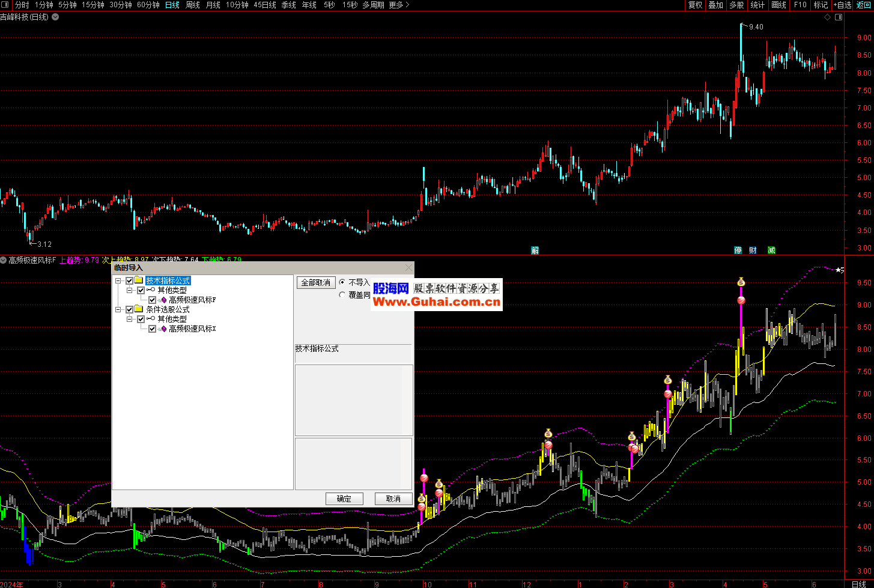Click the key icon of 其他类型 under 技术指标公式
Viewport: 874px width, 588px height.
150,290
